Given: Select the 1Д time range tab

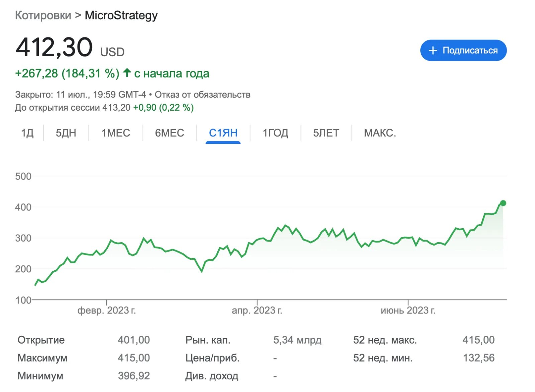Looking at the screenshot, I should (x=27, y=133).
